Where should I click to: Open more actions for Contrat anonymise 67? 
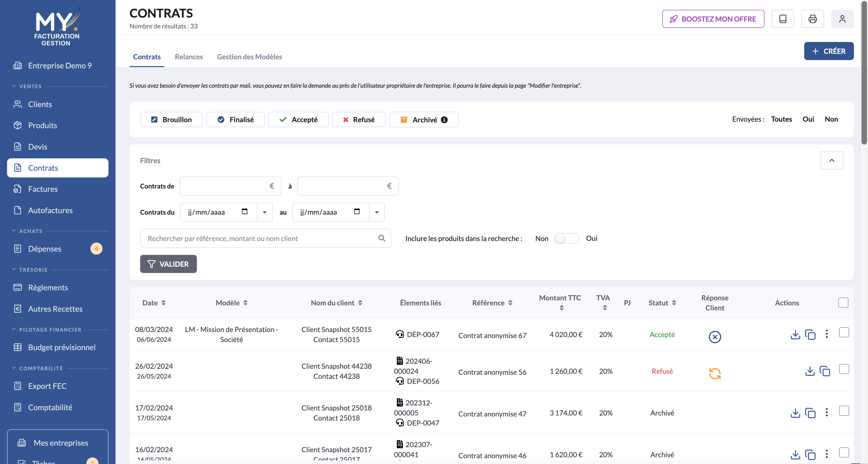click(827, 334)
